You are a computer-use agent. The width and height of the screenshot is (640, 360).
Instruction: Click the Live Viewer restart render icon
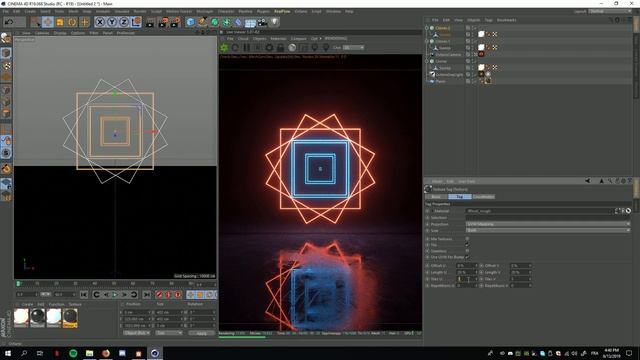tap(235, 48)
